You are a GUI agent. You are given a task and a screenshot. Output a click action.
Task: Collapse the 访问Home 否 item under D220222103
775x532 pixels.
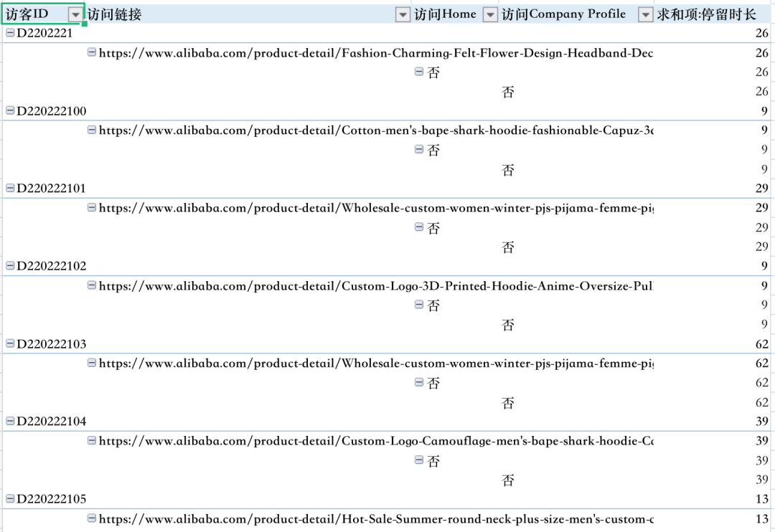(x=419, y=382)
